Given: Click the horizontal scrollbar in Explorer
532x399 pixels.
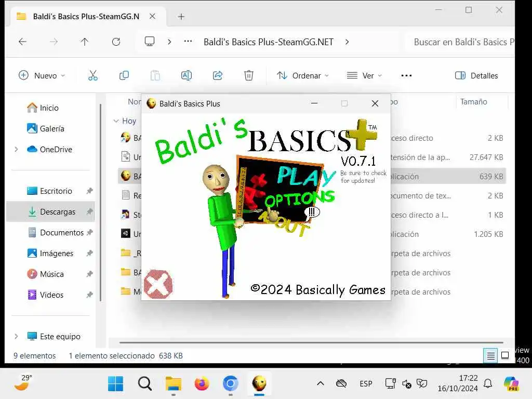Looking at the screenshot, I should pos(311,343).
